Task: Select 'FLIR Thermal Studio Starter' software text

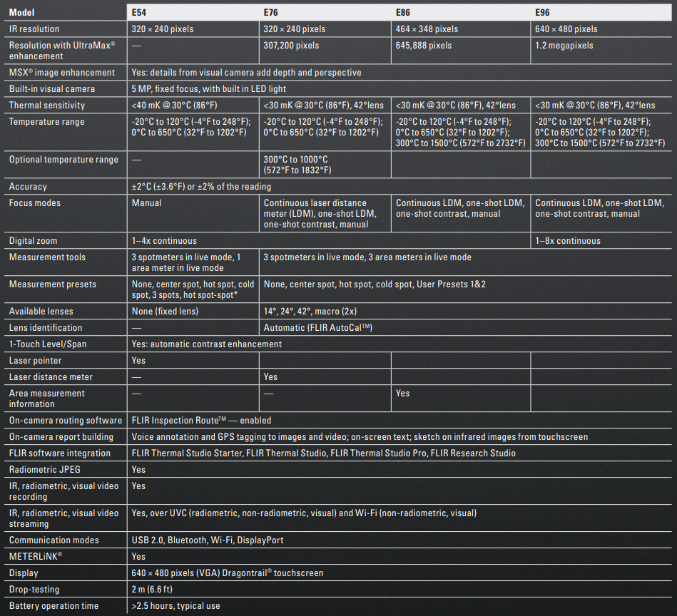Action: pos(188,453)
